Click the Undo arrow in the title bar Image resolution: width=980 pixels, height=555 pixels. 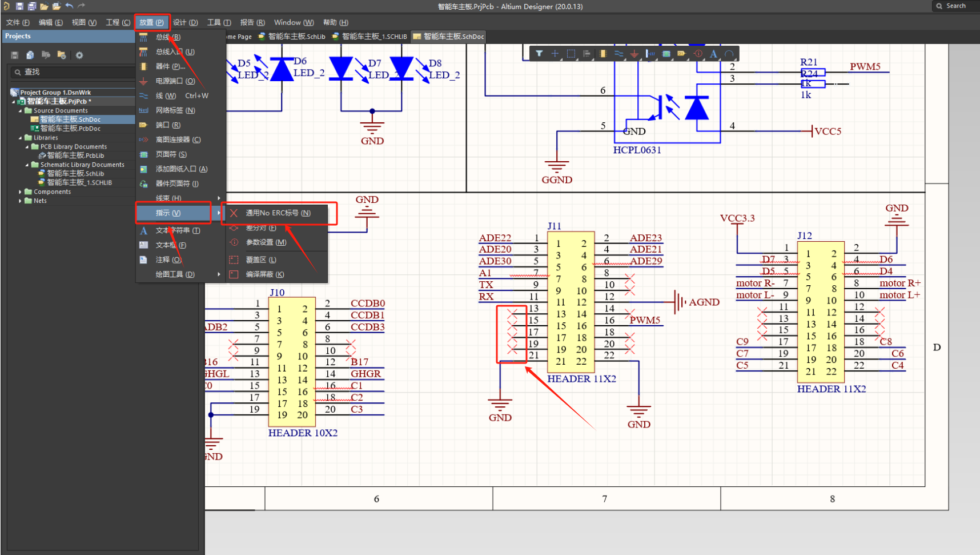pyautogui.click(x=69, y=6)
